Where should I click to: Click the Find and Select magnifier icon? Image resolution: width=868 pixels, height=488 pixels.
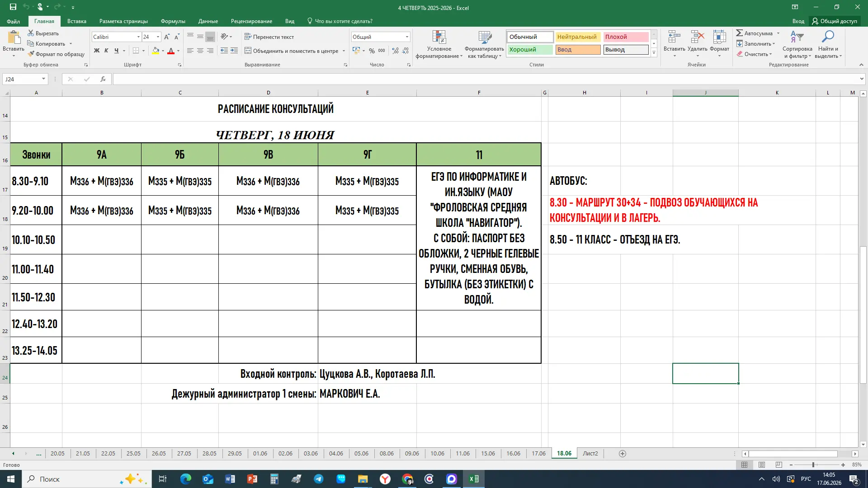coord(828,37)
